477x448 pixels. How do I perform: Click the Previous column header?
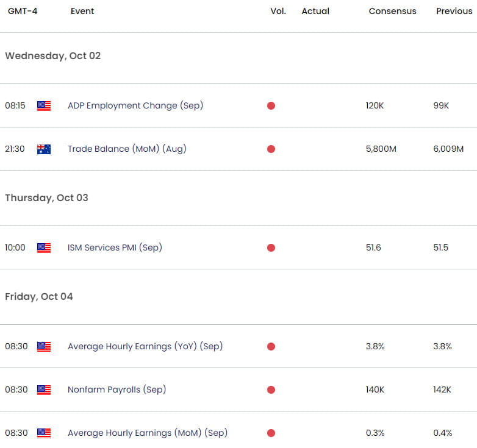(x=454, y=11)
